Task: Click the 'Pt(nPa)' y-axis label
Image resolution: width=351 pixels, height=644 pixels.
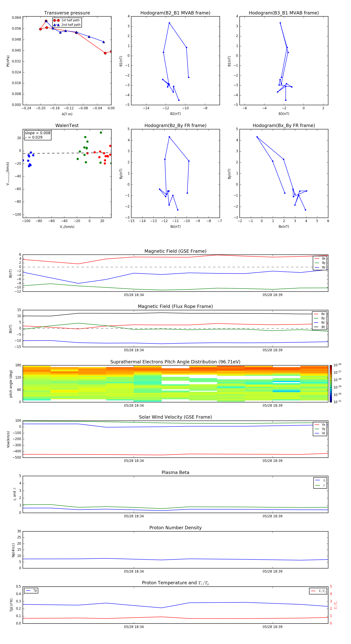Action: (x=8, y=61)
